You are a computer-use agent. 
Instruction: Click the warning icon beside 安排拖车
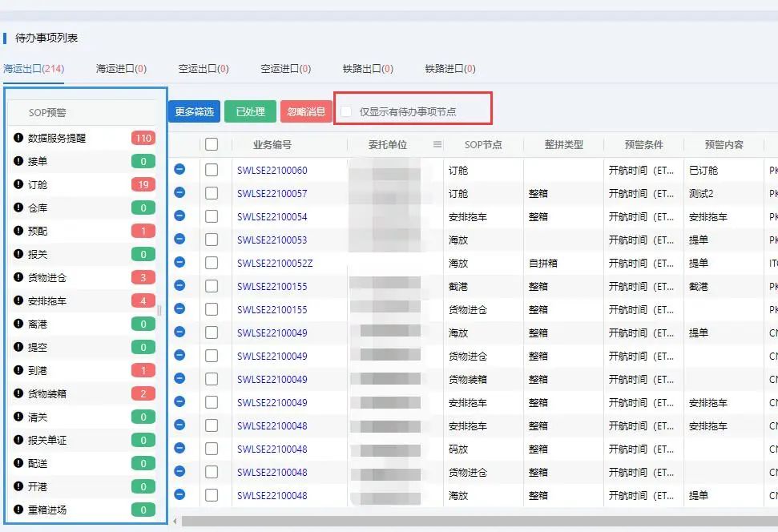18,300
